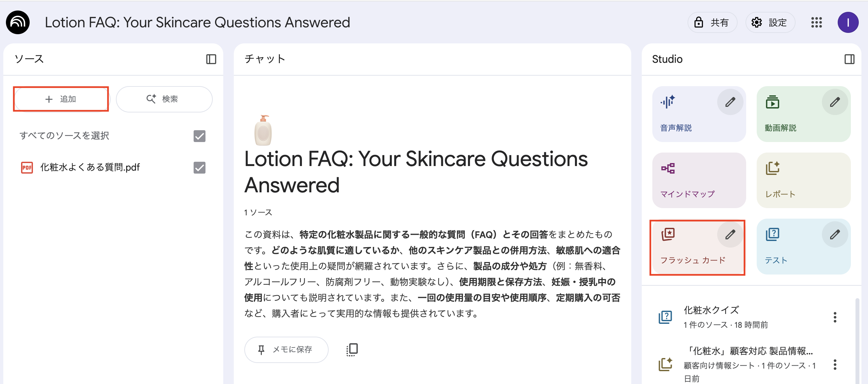Image resolution: width=868 pixels, height=384 pixels.
Task: Edit 動画解説 settings with pencil icon
Action: pyautogui.click(x=834, y=102)
